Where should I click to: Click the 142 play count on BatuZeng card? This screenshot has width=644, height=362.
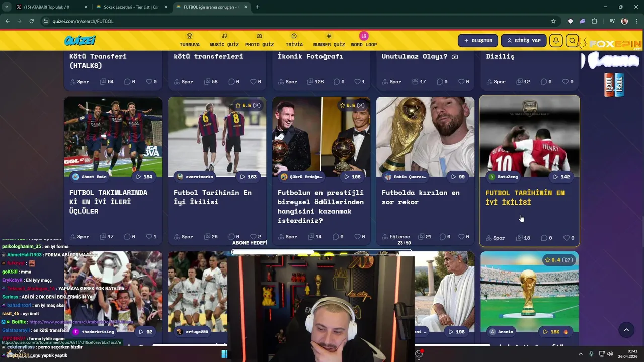pos(561,177)
